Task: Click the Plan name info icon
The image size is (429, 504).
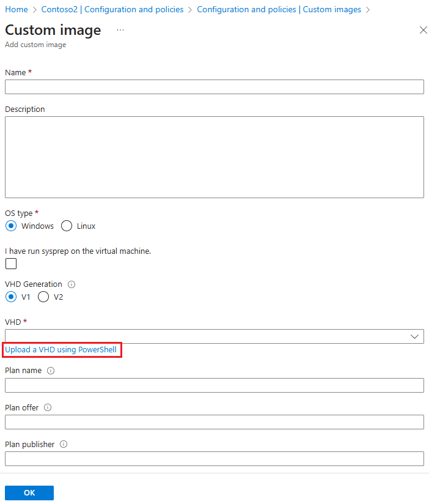Action: 50,370
